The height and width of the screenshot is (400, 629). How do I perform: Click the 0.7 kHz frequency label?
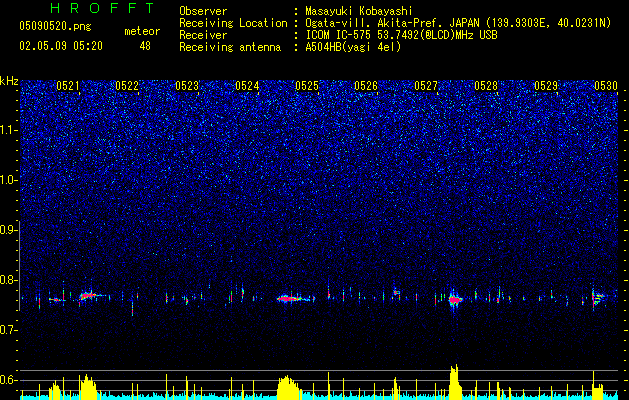[9, 330]
